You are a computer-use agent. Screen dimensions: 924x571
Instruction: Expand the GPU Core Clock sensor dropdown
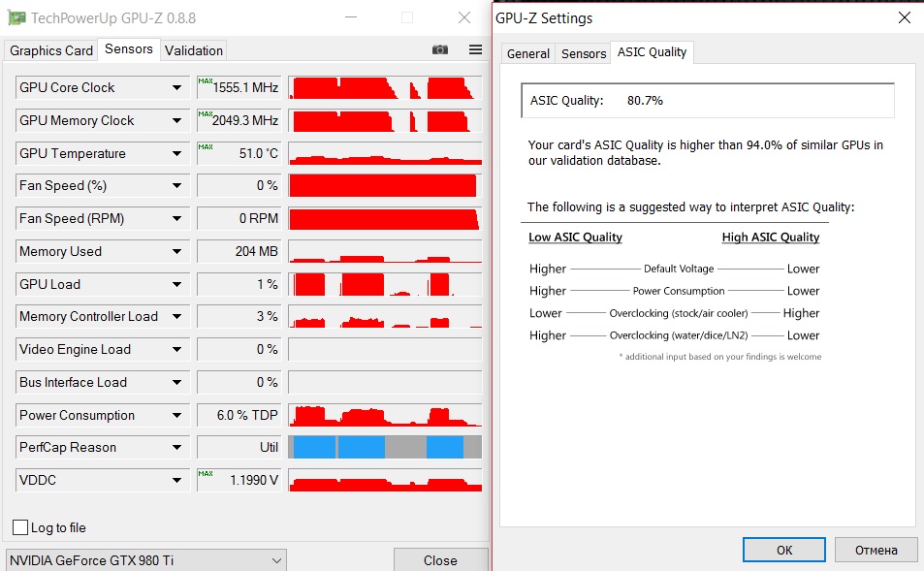click(176, 88)
